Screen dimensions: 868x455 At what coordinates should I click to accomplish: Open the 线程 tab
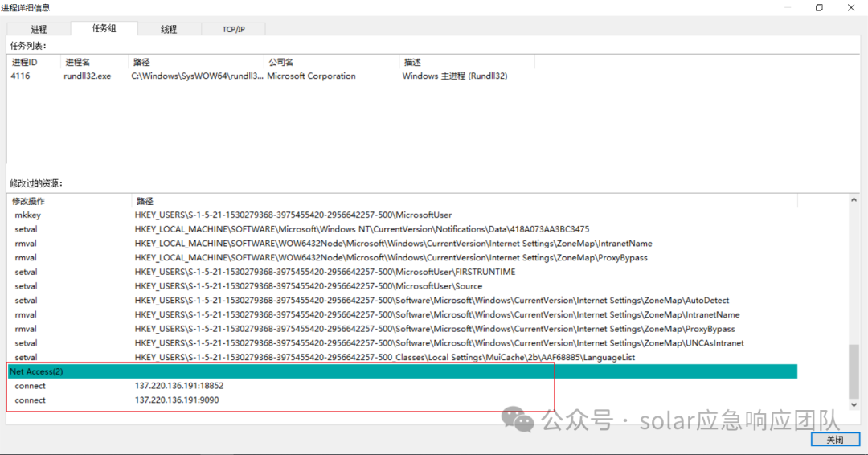coord(169,29)
